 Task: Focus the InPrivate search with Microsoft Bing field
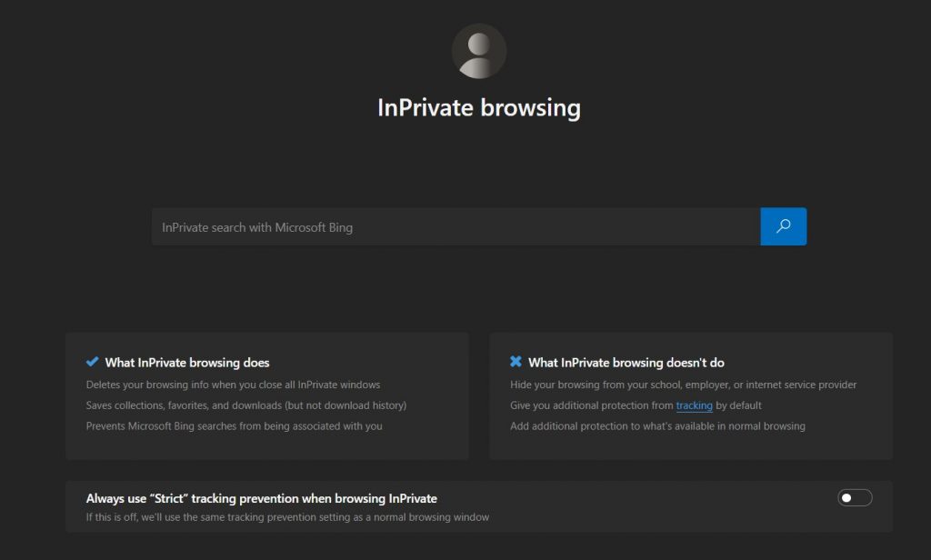[456, 227]
